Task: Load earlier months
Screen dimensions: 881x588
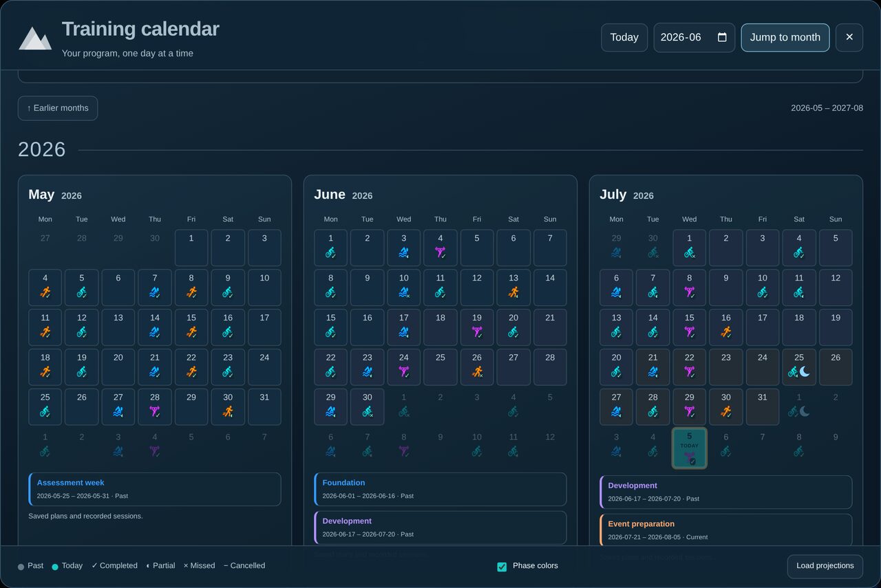Action: (x=58, y=108)
